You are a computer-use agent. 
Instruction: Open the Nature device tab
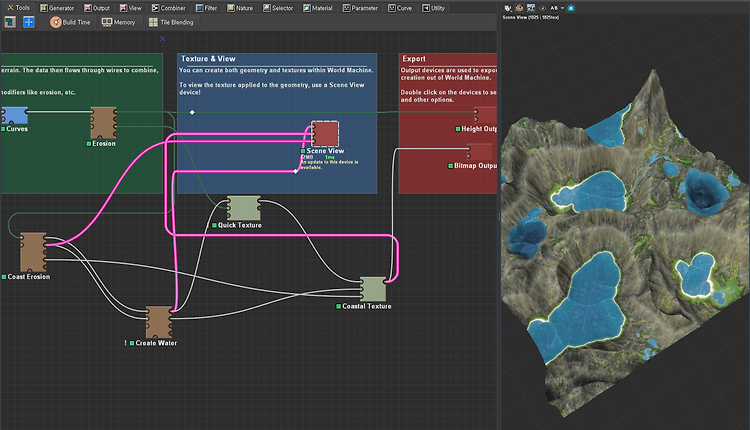(240, 8)
